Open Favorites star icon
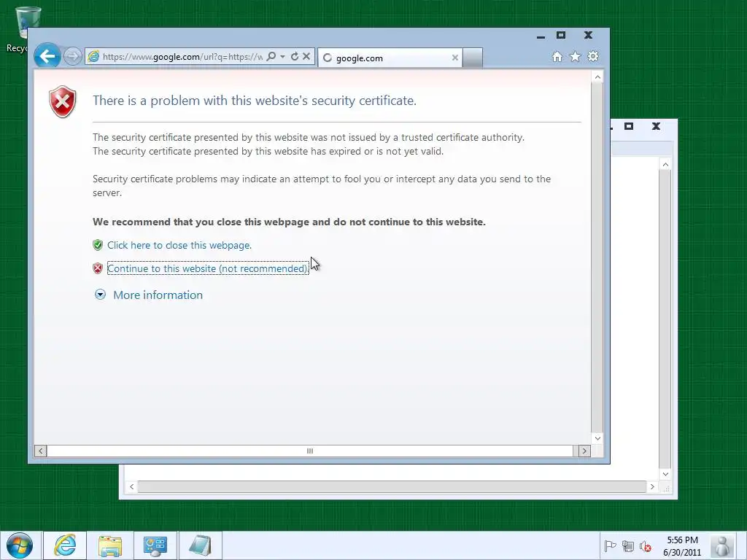The width and height of the screenshot is (747, 560). point(575,57)
